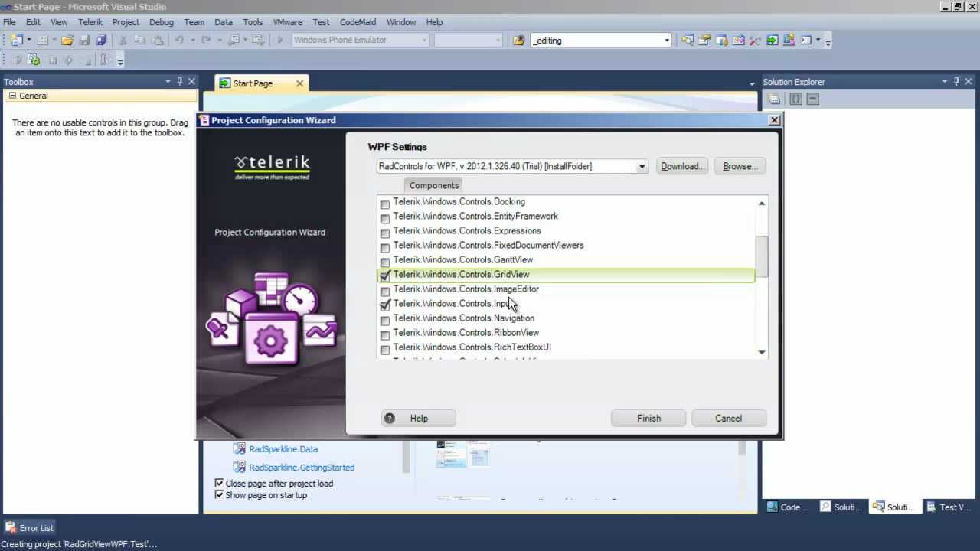The width and height of the screenshot is (980, 551).
Task: Click components list scroll down arrow
Action: pos(762,352)
